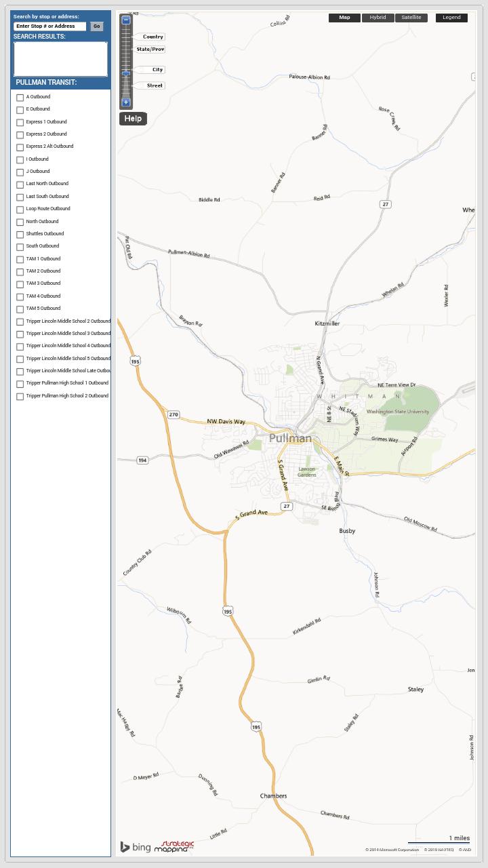The image size is (488, 868).
Task: Open the Help button
Action: coord(133,119)
